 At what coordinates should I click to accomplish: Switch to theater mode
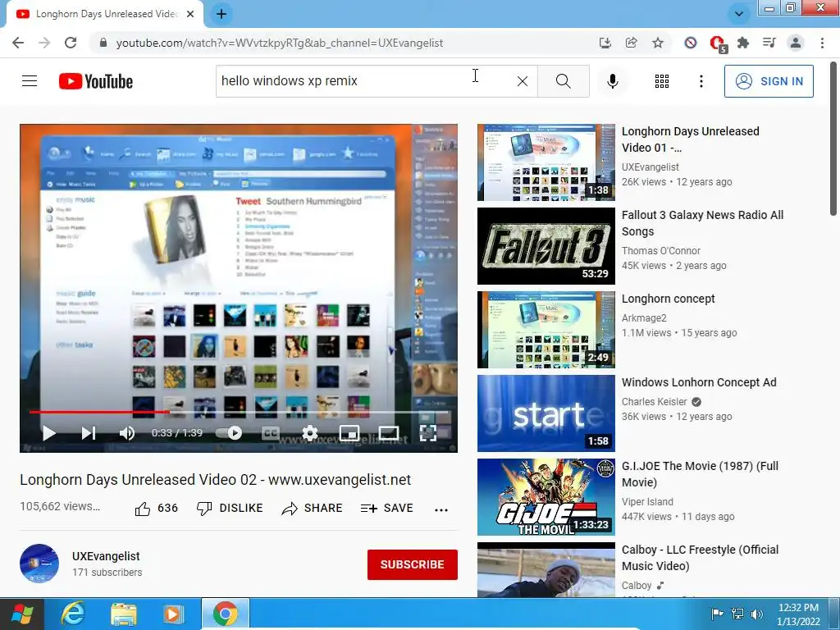(x=388, y=433)
